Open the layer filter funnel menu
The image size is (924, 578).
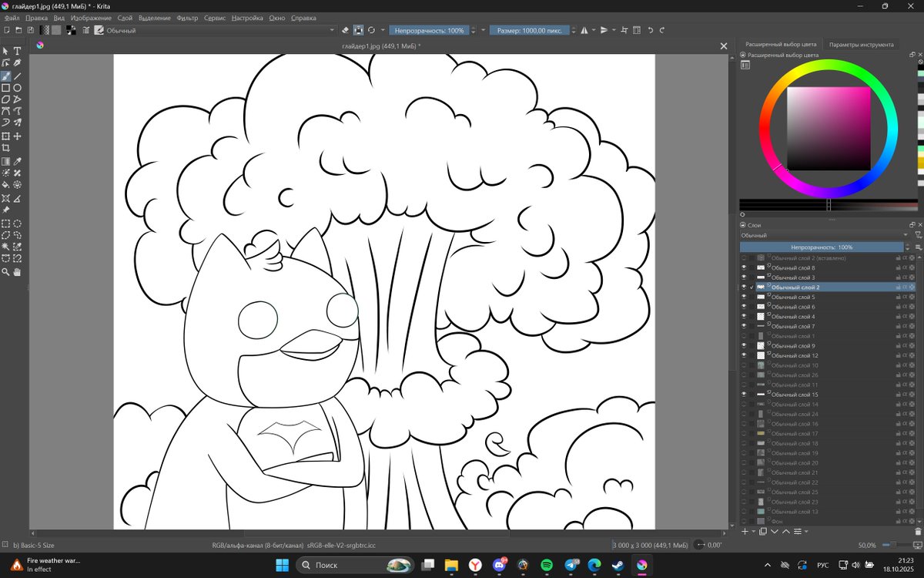[918, 235]
